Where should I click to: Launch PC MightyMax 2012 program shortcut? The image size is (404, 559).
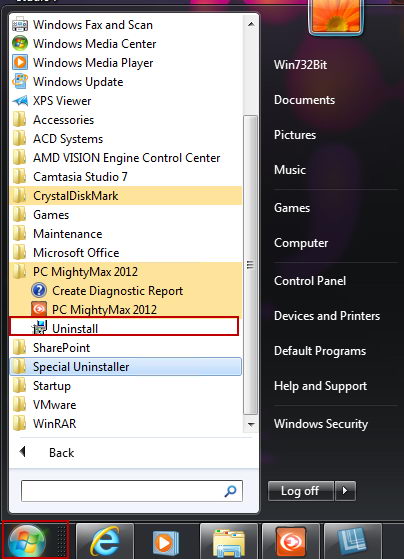(126, 309)
